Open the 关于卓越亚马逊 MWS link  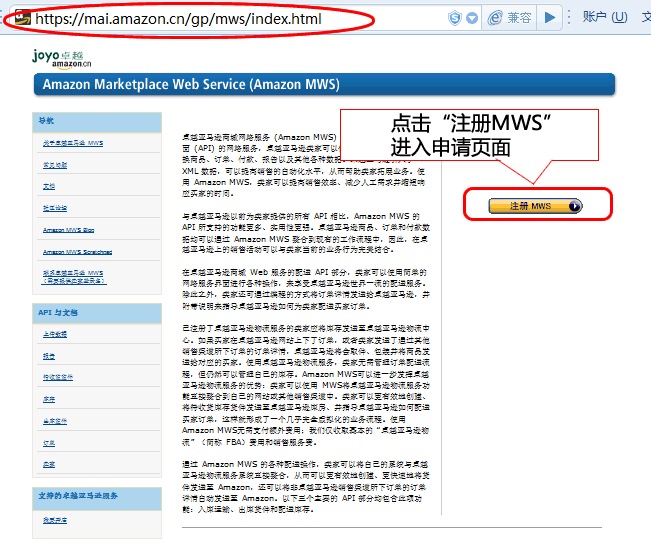(x=73, y=143)
